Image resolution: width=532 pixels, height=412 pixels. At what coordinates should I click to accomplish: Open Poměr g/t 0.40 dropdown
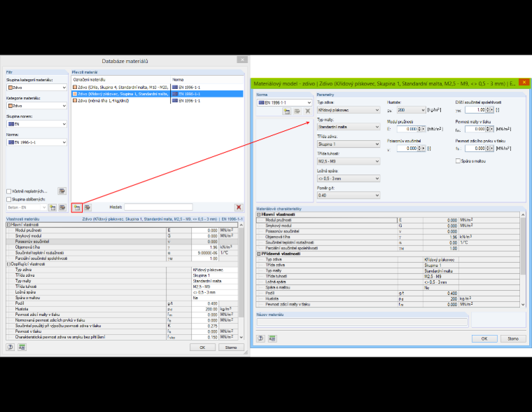click(349, 195)
